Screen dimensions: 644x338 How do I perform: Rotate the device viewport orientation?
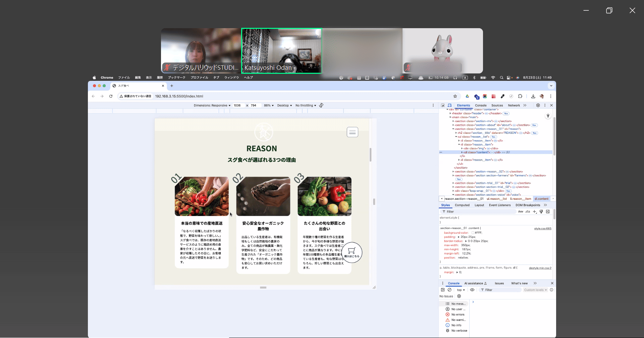tap(321, 105)
